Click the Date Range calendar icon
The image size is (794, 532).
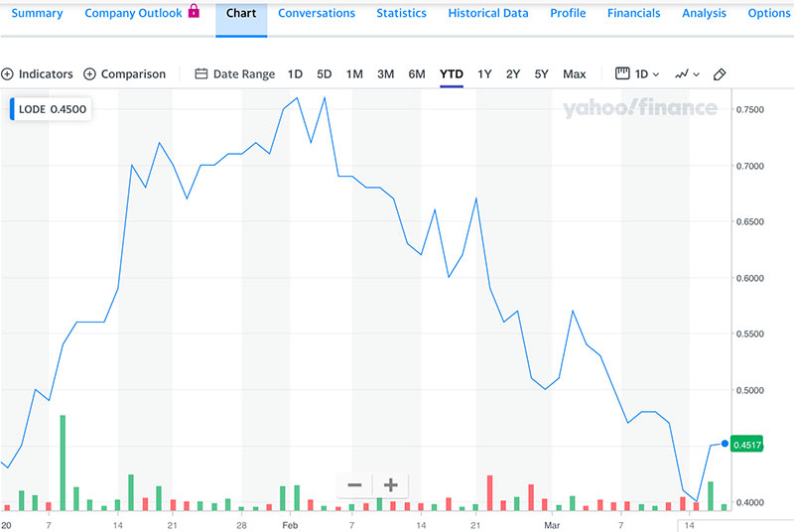click(201, 74)
